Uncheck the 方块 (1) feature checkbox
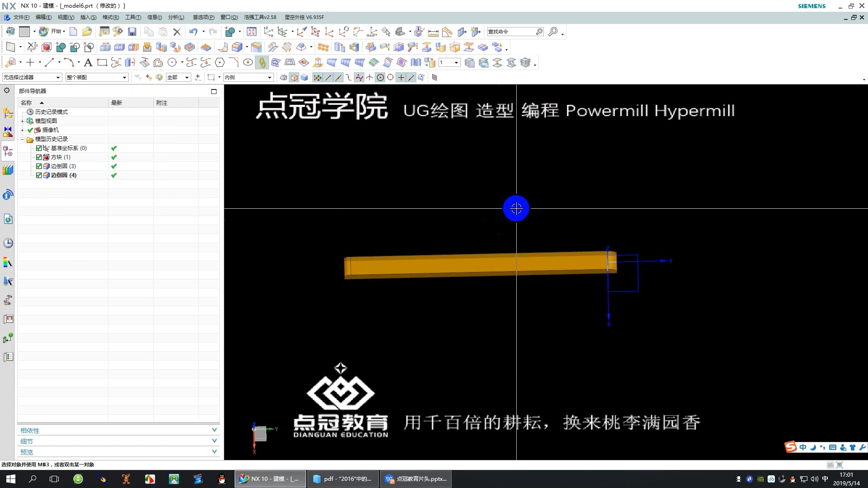 tap(39, 157)
